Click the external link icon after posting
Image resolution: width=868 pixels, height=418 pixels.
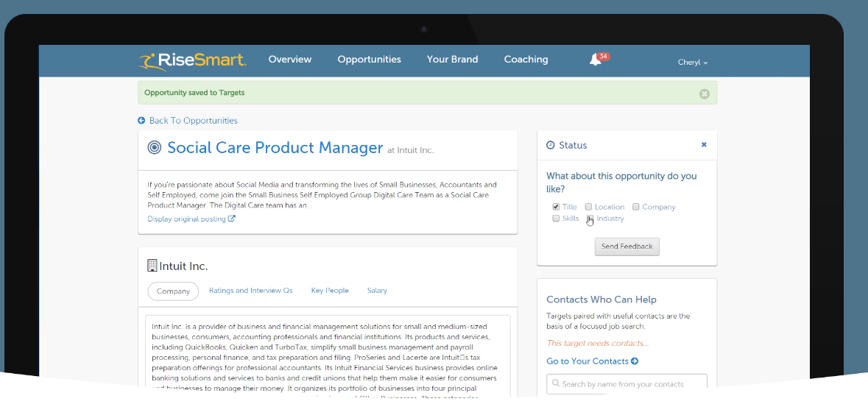pos(232,219)
